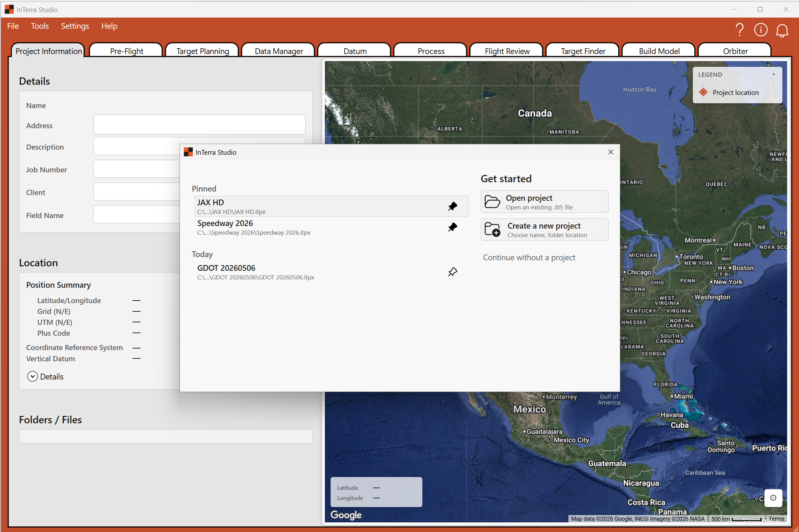The height and width of the screenshot is (532, 799).
Task: Click the Field Name input field
Action: point(137,215)
